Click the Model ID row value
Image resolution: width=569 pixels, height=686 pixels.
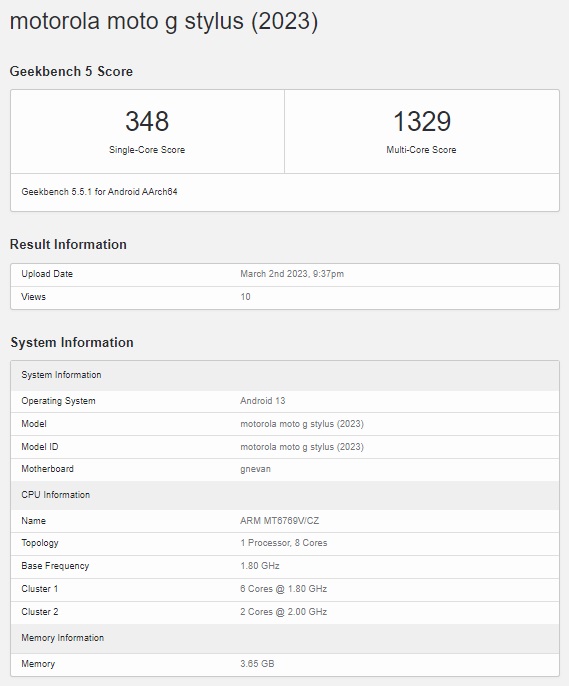click(302, 447)
